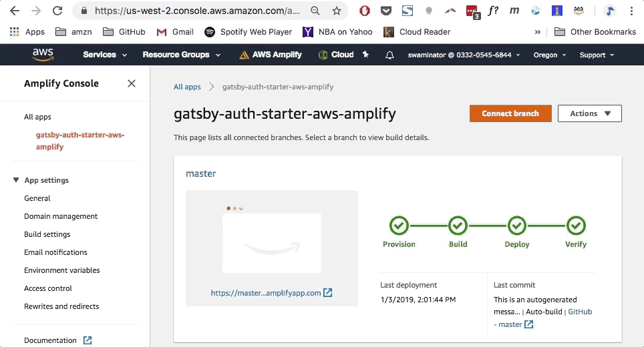
Task: Open the notifications bell
Action: pos(389,55)
